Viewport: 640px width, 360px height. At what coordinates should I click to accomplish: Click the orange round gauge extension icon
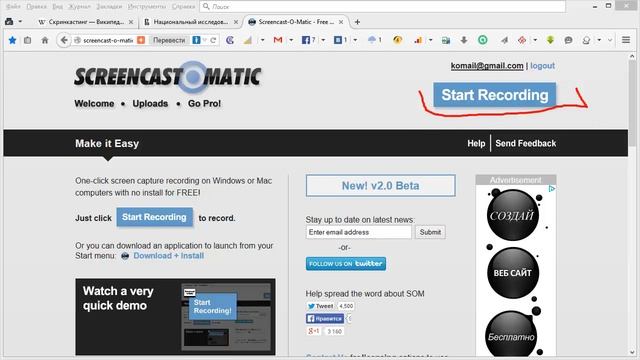click(x=398, y=40)
